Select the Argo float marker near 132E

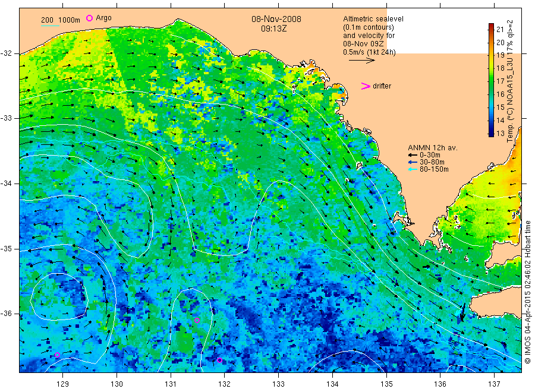pos(219,361)
